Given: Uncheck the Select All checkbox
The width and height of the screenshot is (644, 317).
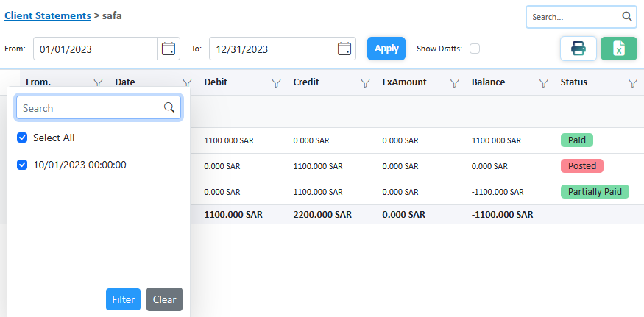Looking at the screenshot, I should [x=22, y=138].
